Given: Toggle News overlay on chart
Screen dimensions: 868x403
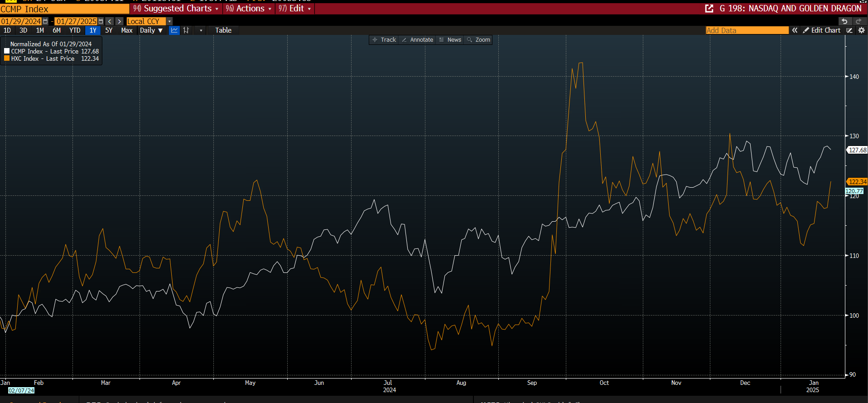Looking at the screenshot, I should coord(450,40).
